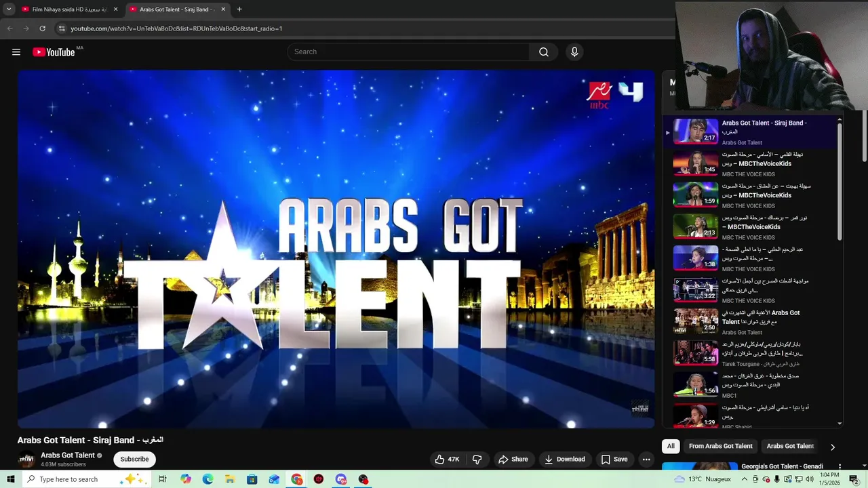Share this video
868x488 pixels.
coord(513,459)
